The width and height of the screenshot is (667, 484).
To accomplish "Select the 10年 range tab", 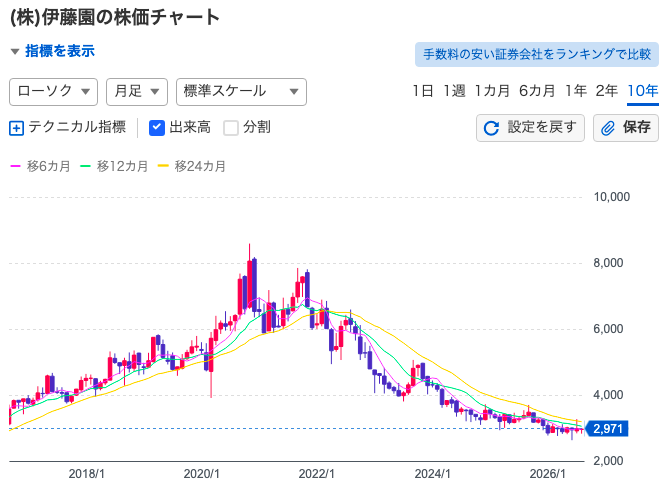I will tap(643, 91).
